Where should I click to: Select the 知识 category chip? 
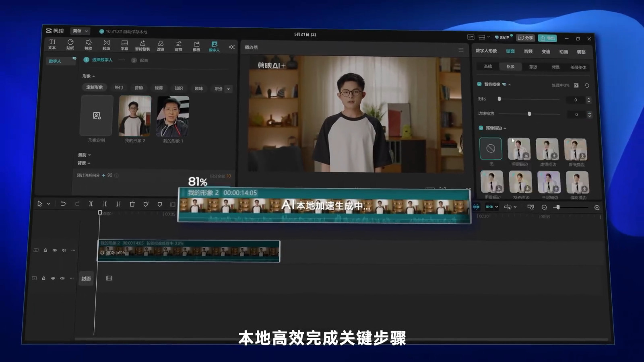179,88
